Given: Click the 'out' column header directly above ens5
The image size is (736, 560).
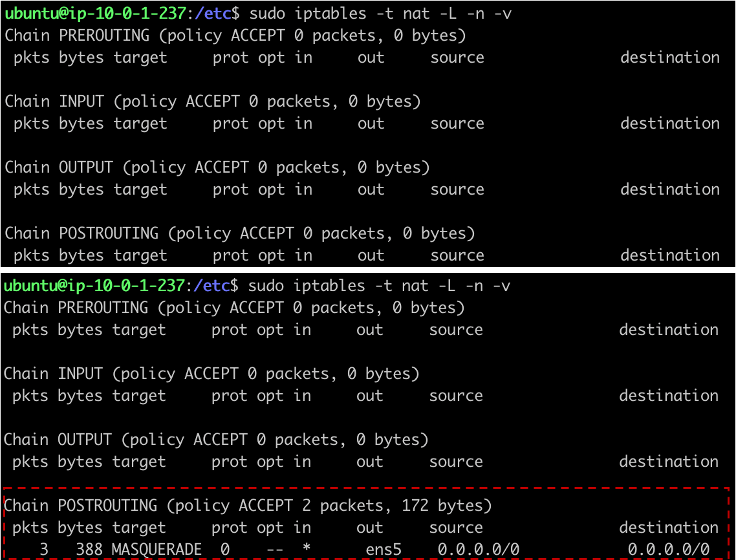Looking at the screenshot, I should pyautogui.click(x=369, y=528).
